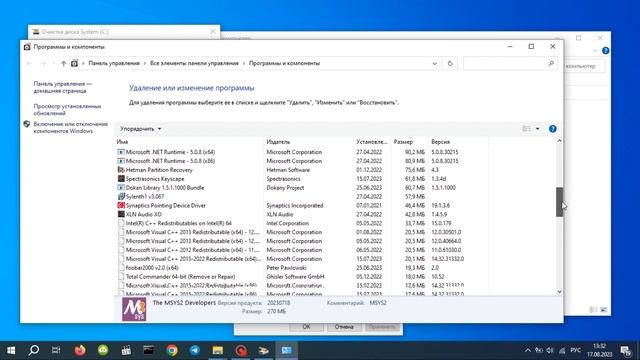The image size is (640, 360).
Task: Open the Programs and Components help icon
Action: click(552, 129)
